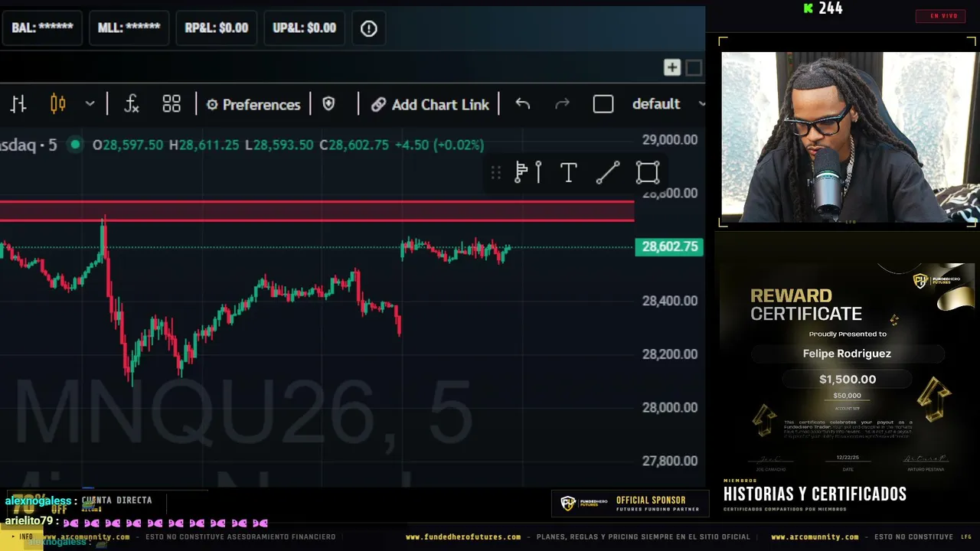
Task: Open the fx indicators menu
Action: (131, 104)
